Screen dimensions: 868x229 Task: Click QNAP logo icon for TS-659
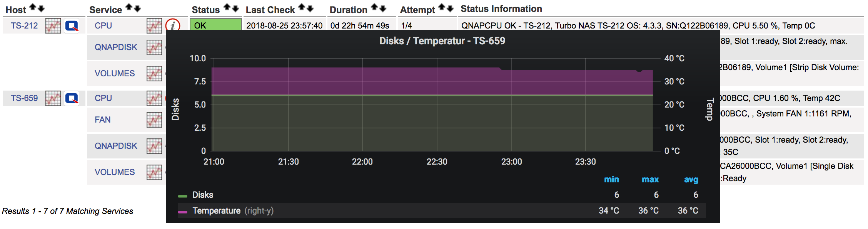72,98
